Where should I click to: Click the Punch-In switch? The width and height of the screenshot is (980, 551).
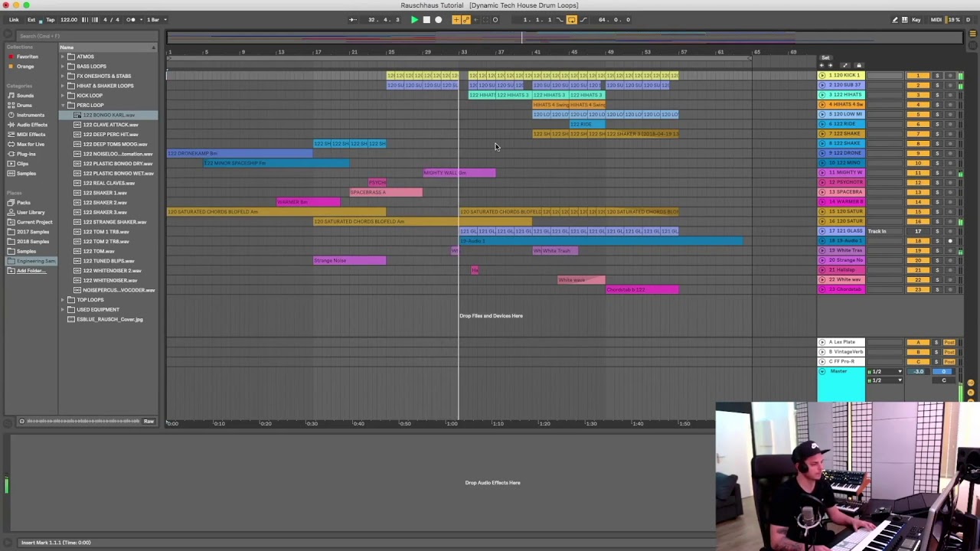click(x=560, y=20)
